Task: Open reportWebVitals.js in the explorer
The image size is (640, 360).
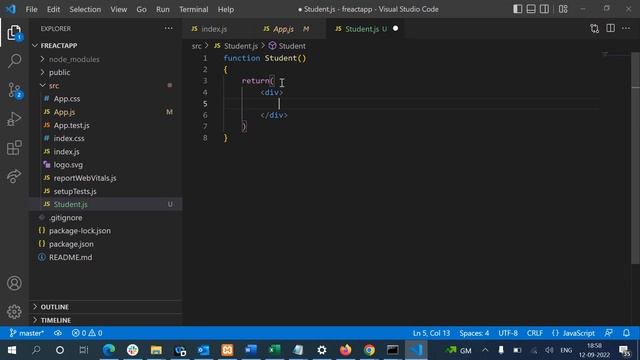Action: 105,178
